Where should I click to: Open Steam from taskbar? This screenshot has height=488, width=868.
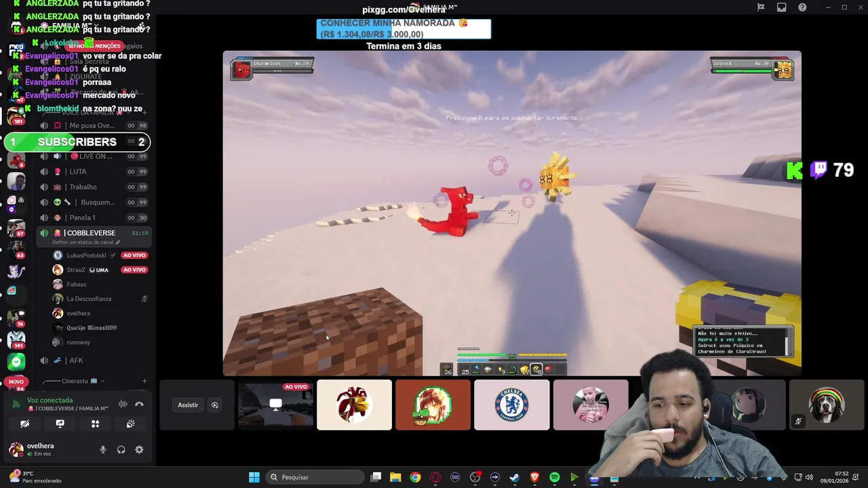[x=515, y=477]
